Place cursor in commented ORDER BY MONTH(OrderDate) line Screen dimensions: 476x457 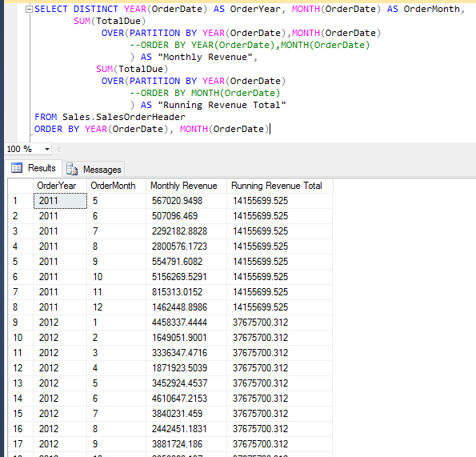[205, 93]
